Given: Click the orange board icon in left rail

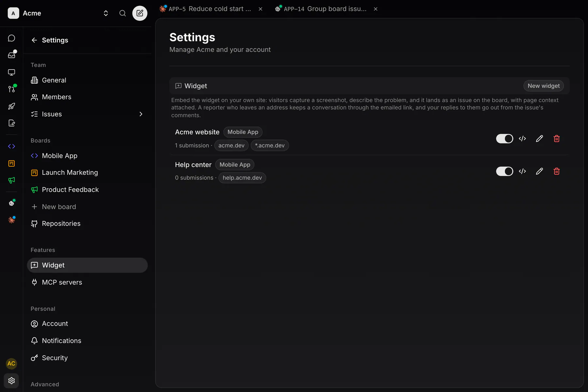Looking at the screenshot, I should tap(11, 163).
